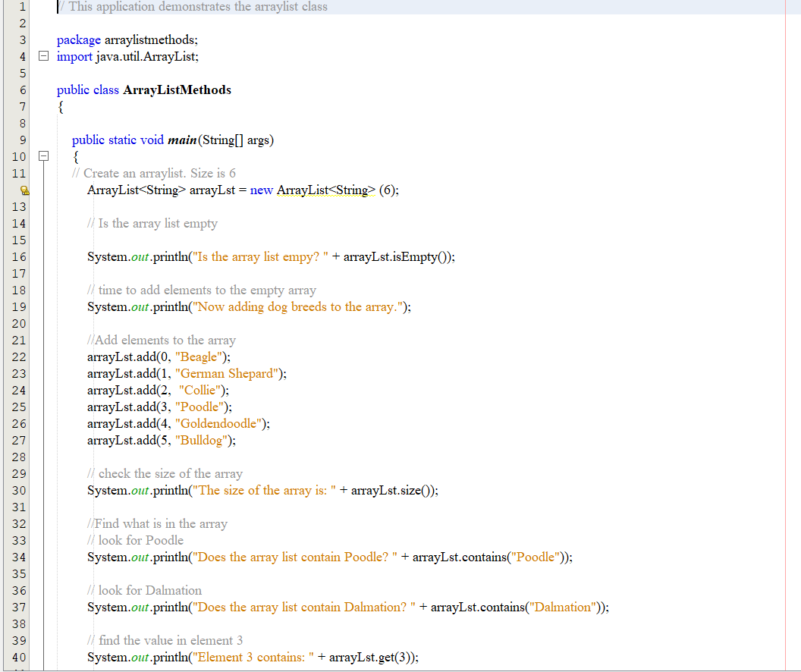Click the string 'Element 3 contains: '
This screenshot has width=801, height=672.
click(x=253, y=657)
